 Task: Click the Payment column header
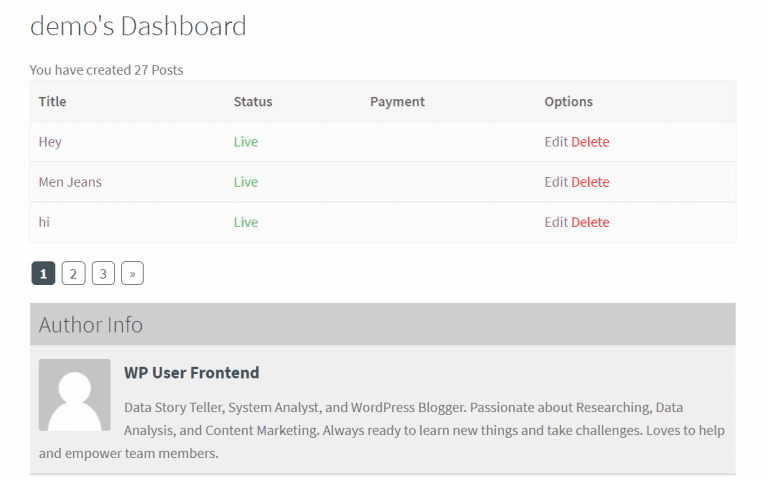coord(397,101)
